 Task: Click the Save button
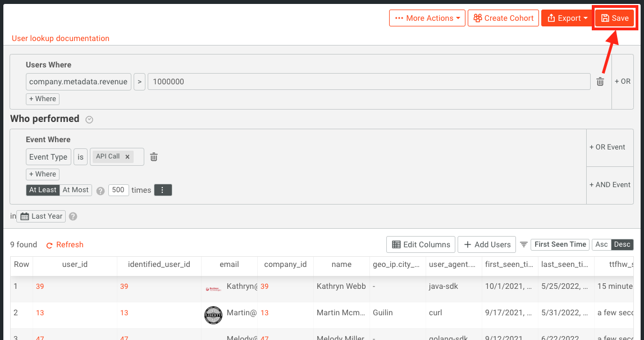(614, 18)
